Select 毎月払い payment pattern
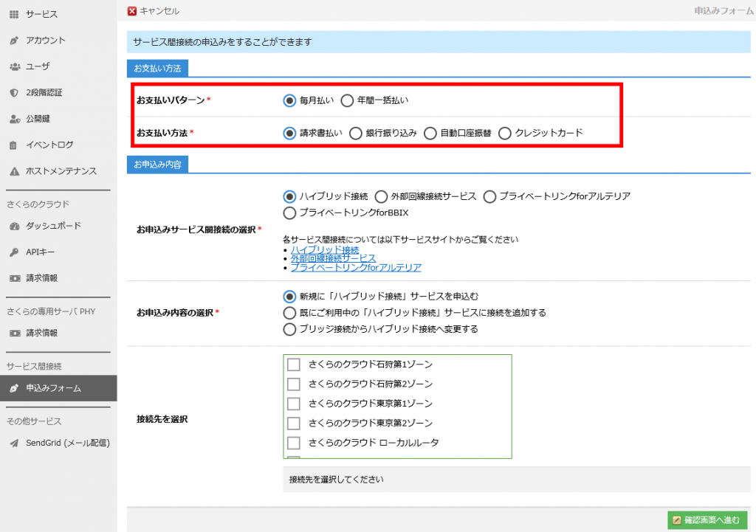The height and width of the screenshot is (532, 756). click(289, 100)
